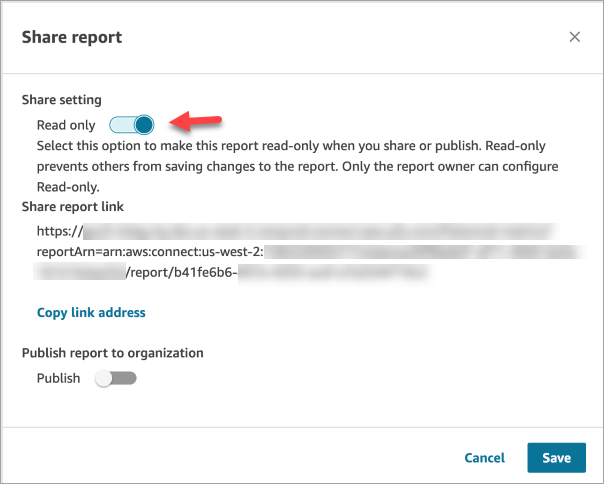Image resolution: width=604 pixels, height=484 pixels.
Task: Click the red arrow annotation
Action: (194, 121)
